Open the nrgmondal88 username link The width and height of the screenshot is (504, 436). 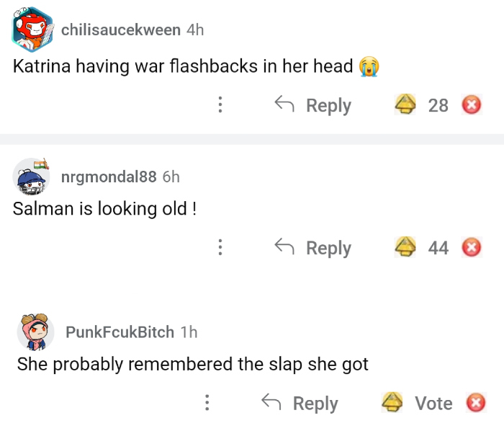109,177
